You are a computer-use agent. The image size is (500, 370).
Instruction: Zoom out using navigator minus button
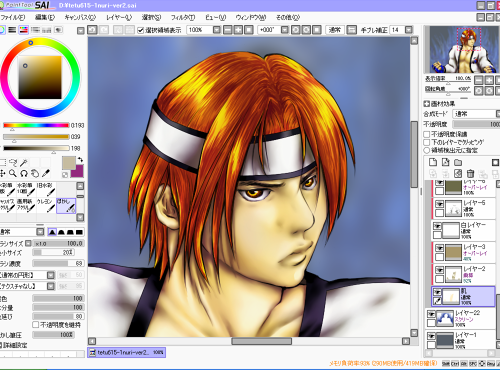pyautogui.click(x=478, y=80)
